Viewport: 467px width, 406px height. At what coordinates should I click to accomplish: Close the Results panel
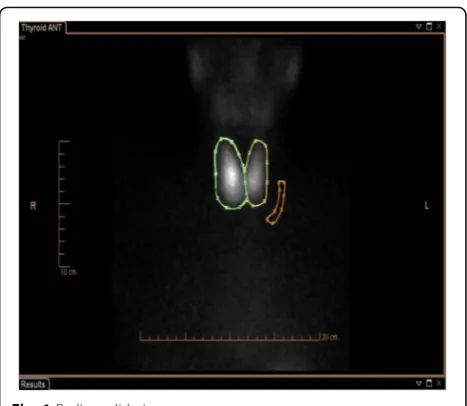pyautogui.click(x=439, y=383)
